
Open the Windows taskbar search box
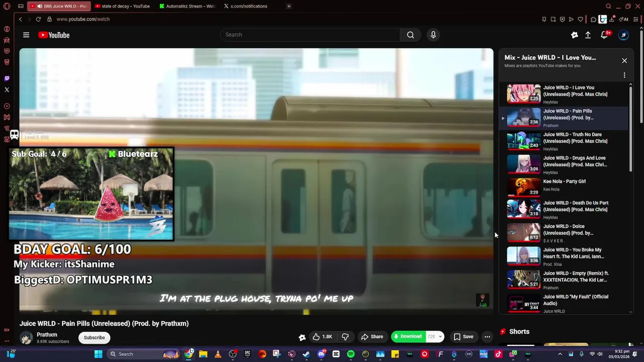point(143,354)
